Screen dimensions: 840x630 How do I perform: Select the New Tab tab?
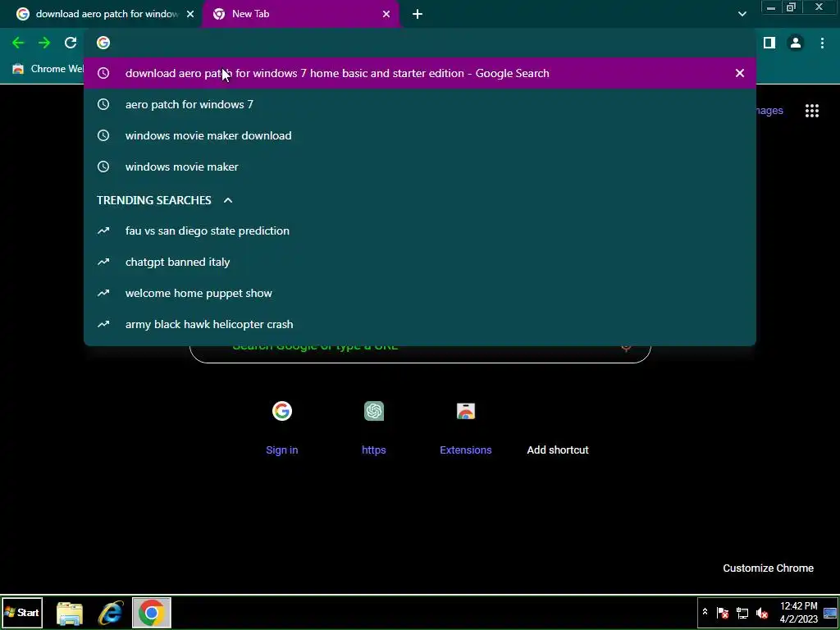[x=300, y=15]
